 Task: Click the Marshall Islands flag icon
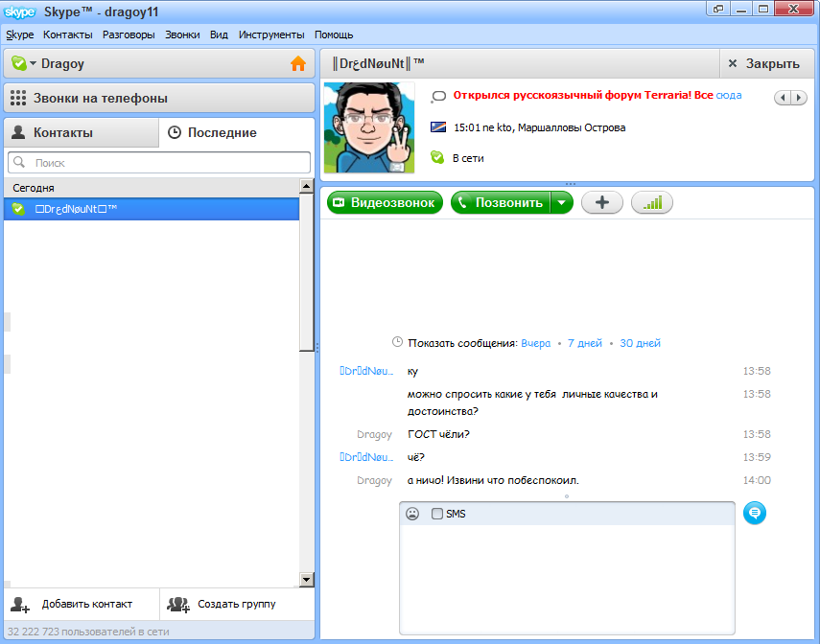click(438, 127)
